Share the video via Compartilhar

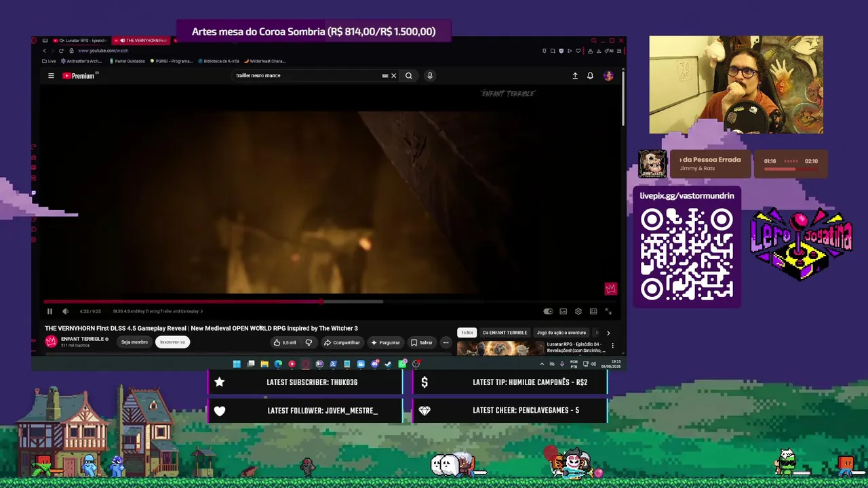342,342
